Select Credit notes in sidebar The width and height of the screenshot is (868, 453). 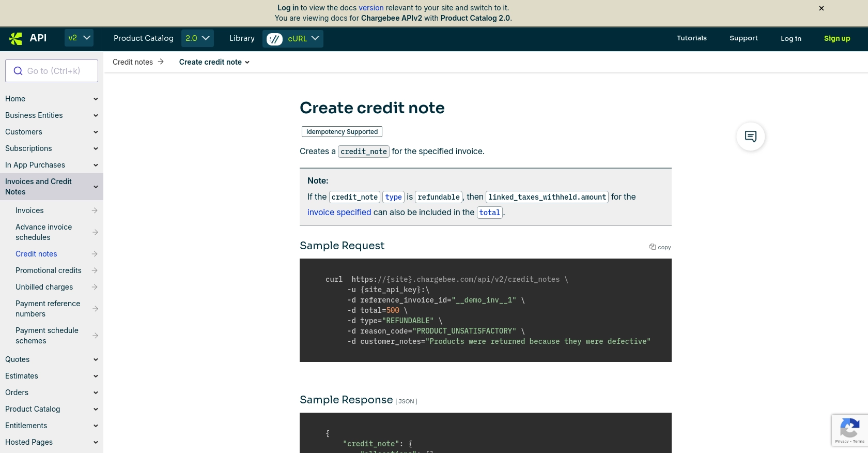pos(36,254)
